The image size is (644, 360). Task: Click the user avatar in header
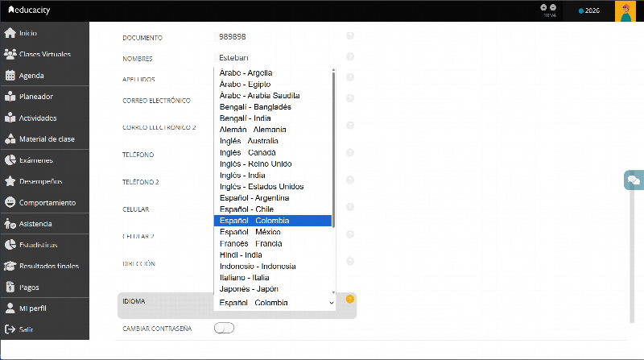[x=625, y=10]
